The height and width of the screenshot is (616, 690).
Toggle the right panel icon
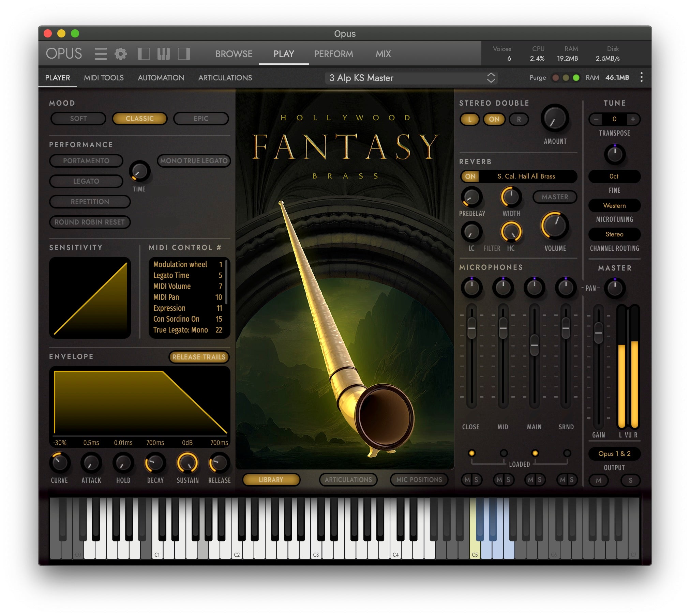pos(184,54)
